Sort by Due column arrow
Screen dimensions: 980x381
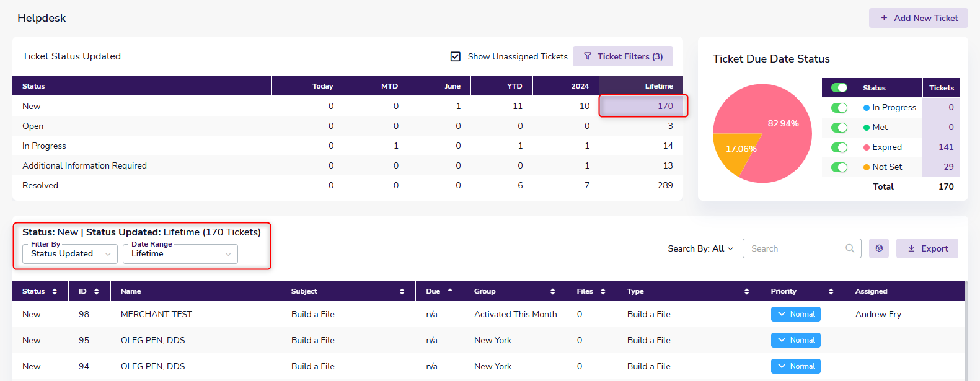point(450,291)
